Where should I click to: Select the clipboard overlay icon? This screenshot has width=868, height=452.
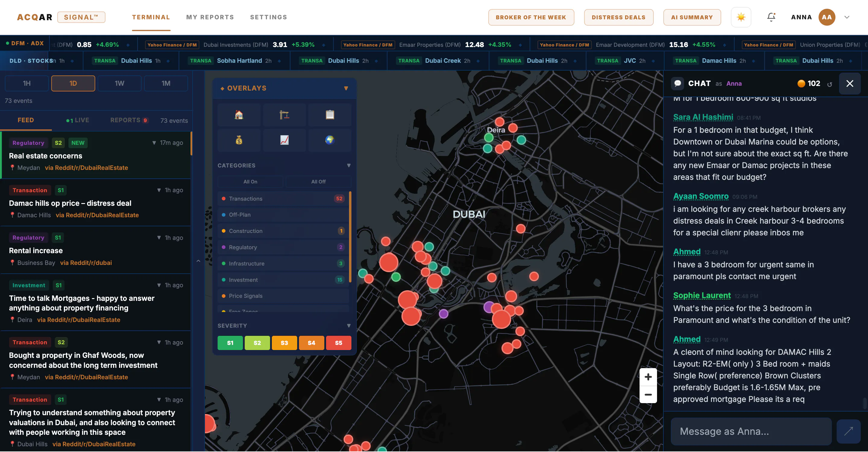[x=330, y=115]
